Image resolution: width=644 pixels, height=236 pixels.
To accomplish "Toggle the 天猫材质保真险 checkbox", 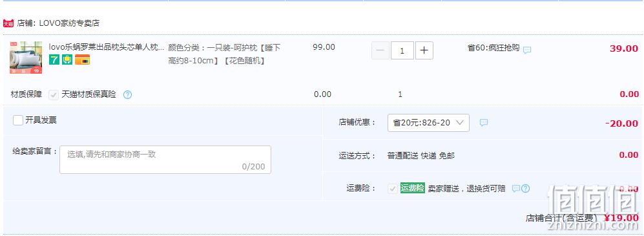I will point(54,94).
